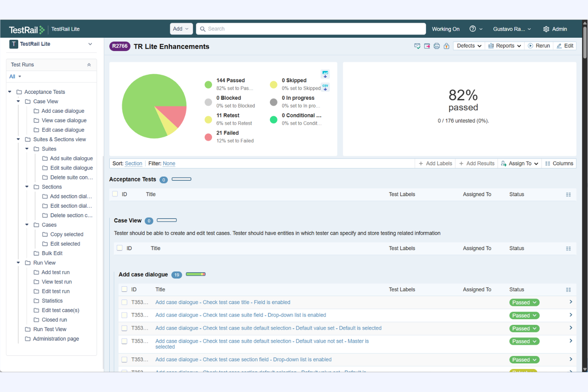Open the Working On menu
Screen dimensions: 588x392
(x=445, y=29)
